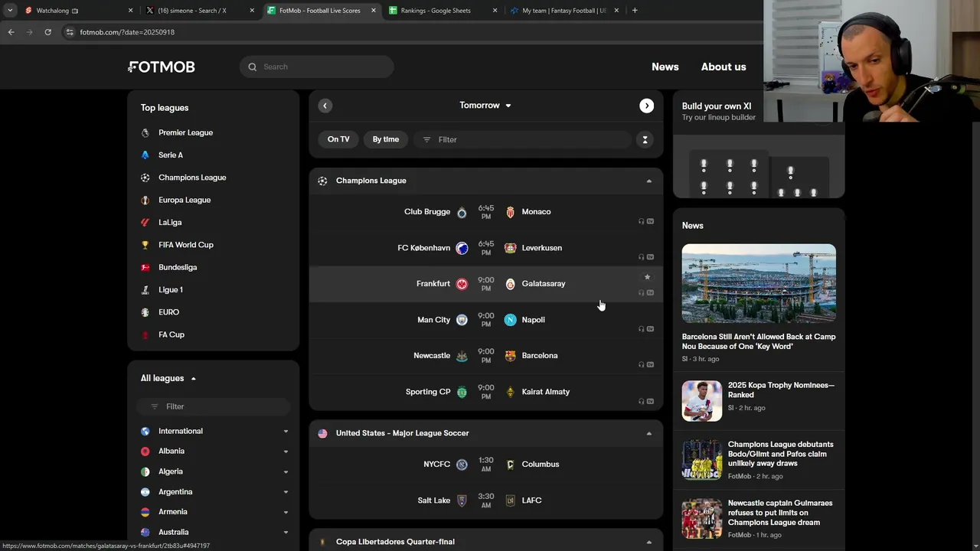Click the Man City club crest
980x551 pixels.
(x=462, y=320)
